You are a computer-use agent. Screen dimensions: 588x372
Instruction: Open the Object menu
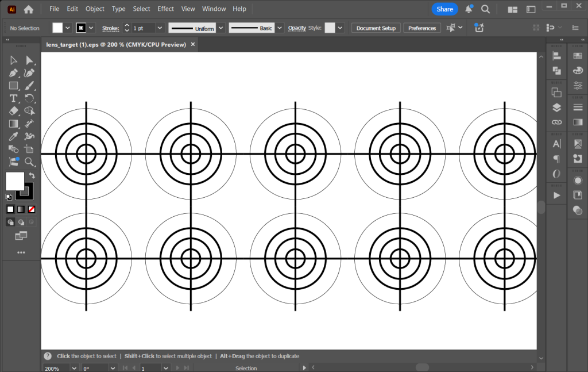coord(95,9)
